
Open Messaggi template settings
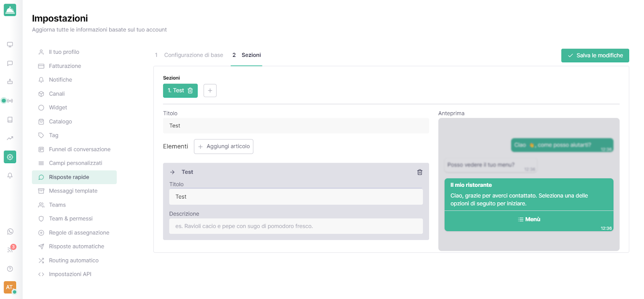tap(73, 191)
